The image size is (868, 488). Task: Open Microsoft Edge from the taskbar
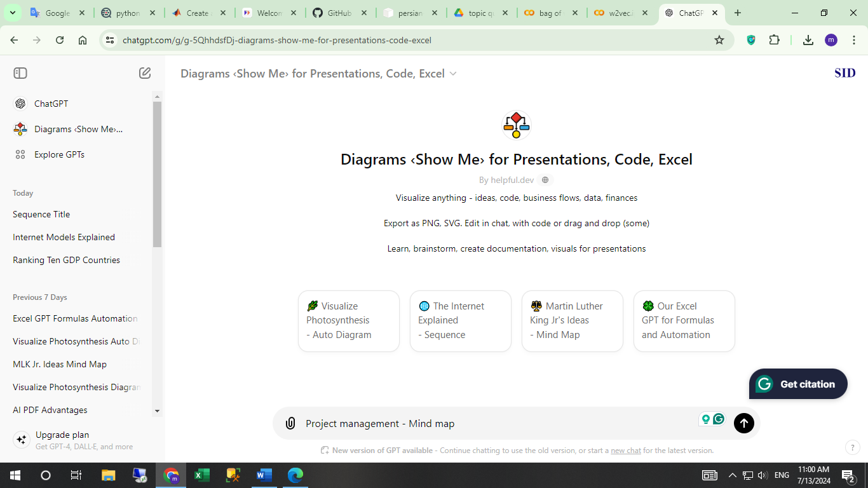pos(295,475)
